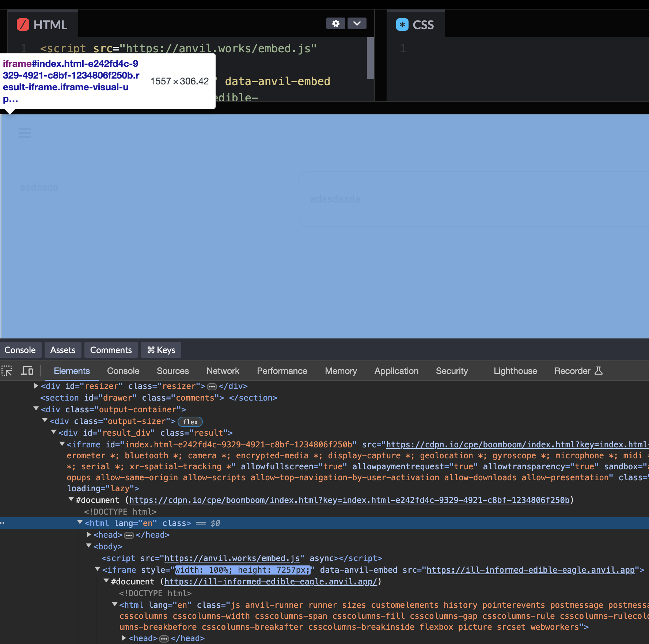Click the HTML editor vertical scrollbar

tap(371, 58)
